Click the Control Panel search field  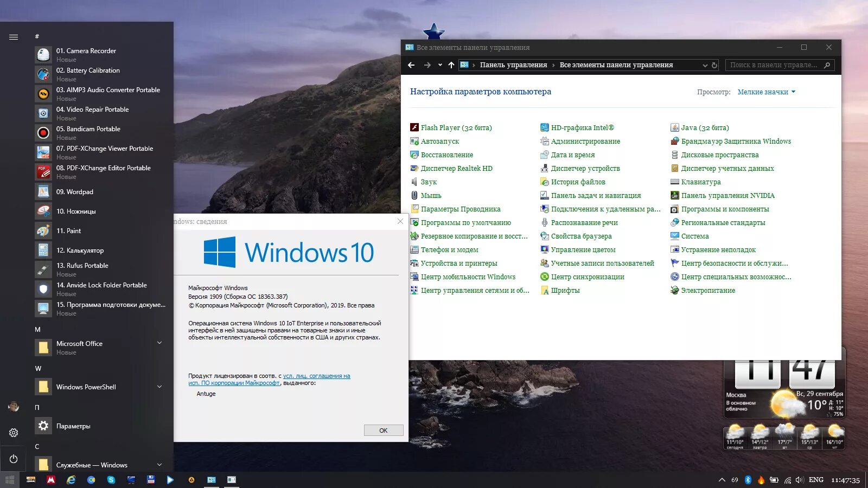coord(779,65)
